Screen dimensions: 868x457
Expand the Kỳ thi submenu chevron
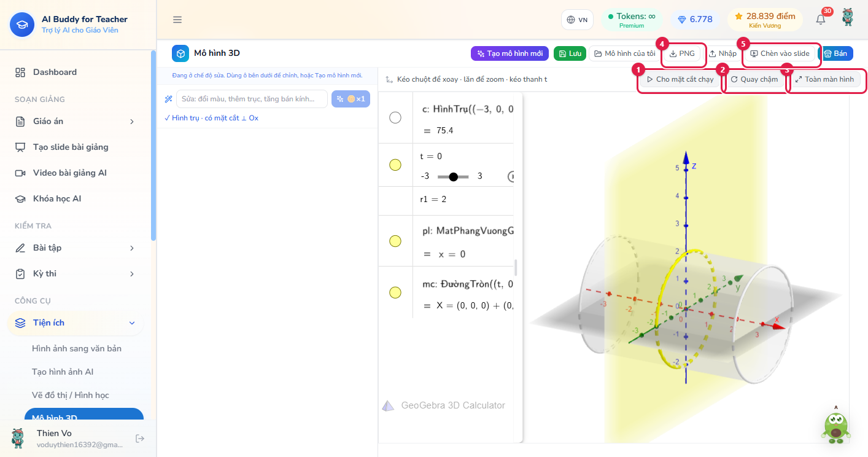[132, 274]
